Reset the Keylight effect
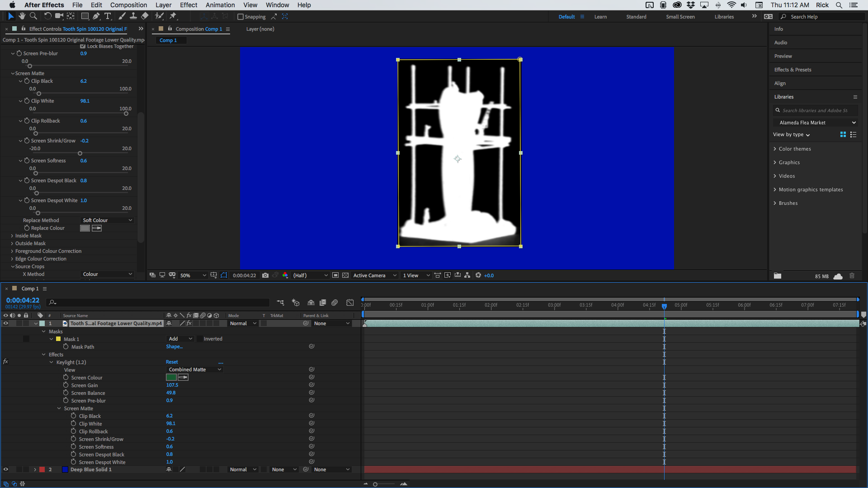This screenshot has height=488, width=868. tap(172, 362)
